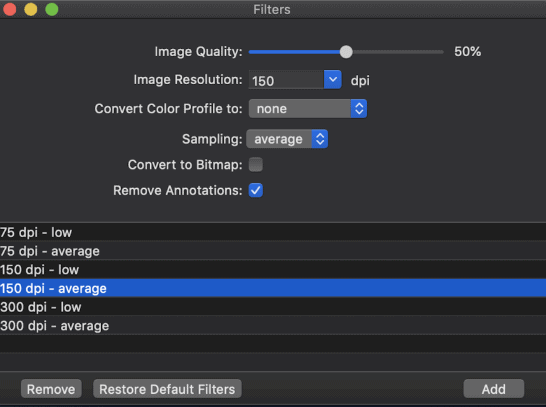
Task: Select the 75 dpi - low filter
Action: coord(273,232)
